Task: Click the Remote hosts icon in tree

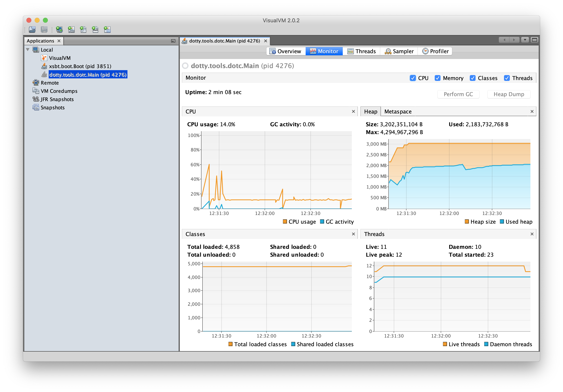Action: [x=36, y=82]
